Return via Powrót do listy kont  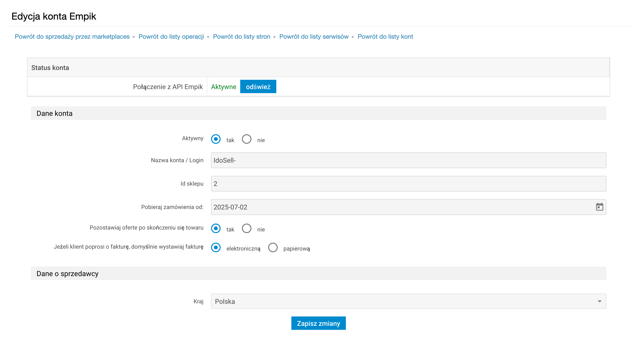tap(385, 37)
